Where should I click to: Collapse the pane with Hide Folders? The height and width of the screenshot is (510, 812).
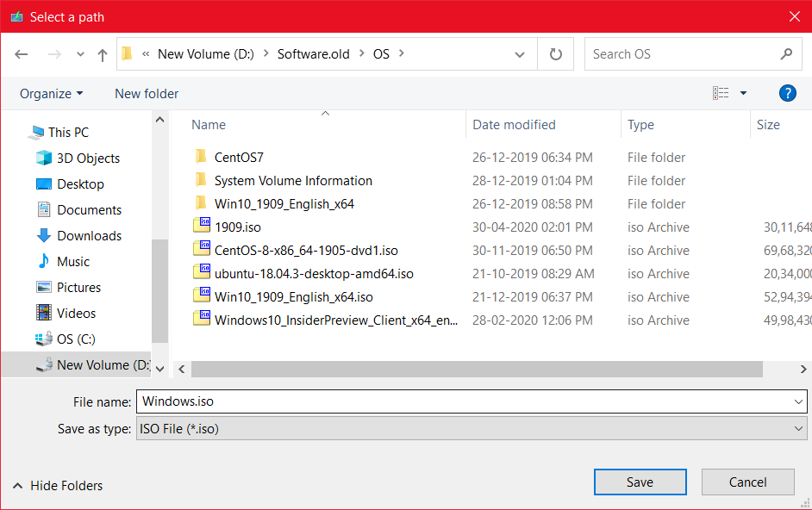pos(58,486)
